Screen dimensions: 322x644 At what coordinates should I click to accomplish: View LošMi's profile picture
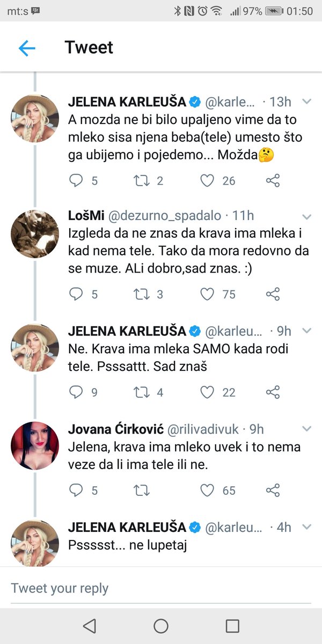coord(35,232)
